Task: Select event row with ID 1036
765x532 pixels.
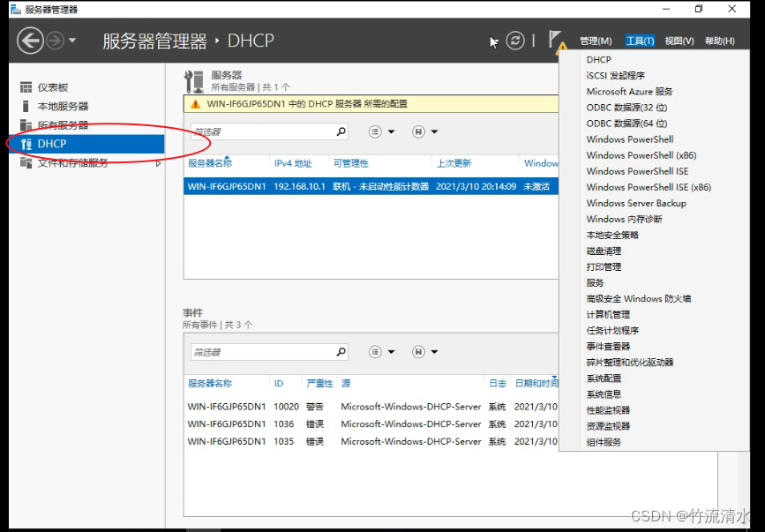Action: (371, 424)
